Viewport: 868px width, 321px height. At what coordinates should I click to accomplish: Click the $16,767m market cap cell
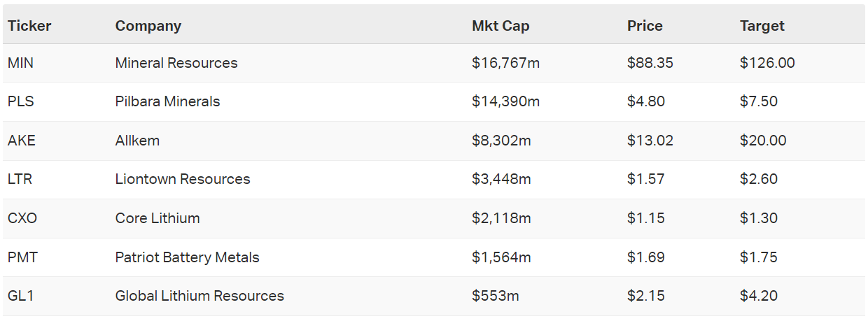pos(505,63)
